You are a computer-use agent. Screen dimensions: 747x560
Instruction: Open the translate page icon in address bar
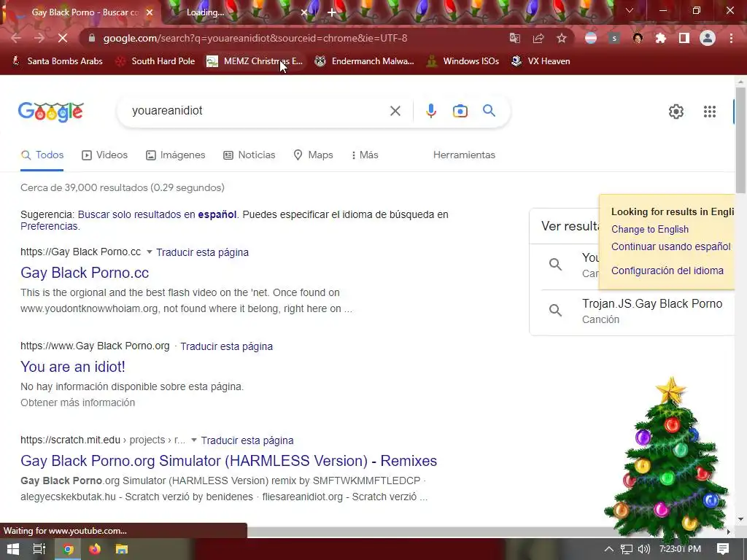[514, 38]
